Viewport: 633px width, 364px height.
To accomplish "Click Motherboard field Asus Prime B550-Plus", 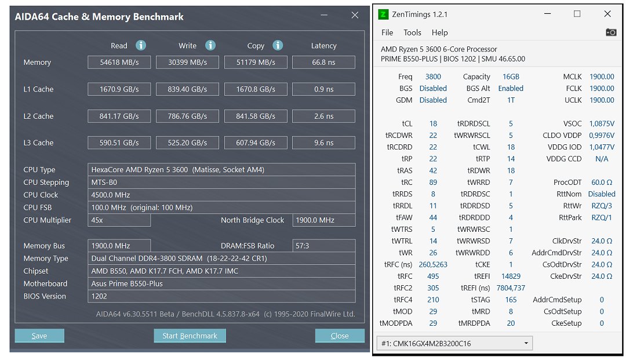I will point(221,283).
